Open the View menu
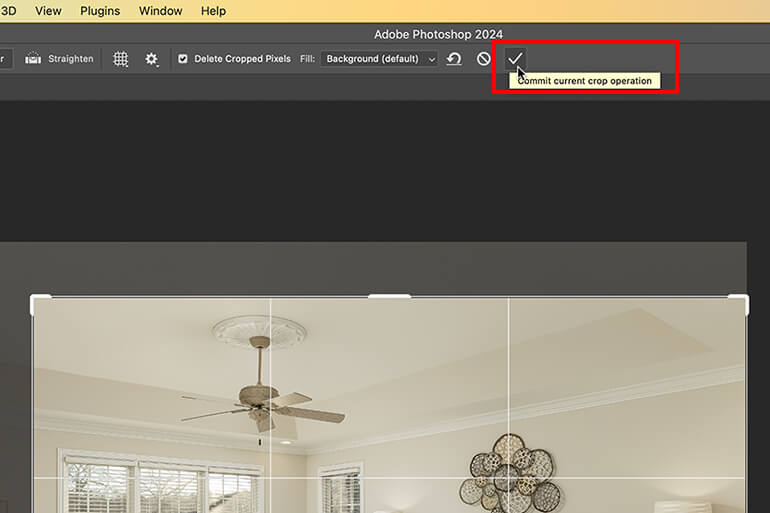Image resolution: width=770 pixels, height=513 pixels. (x=48, y=11)
